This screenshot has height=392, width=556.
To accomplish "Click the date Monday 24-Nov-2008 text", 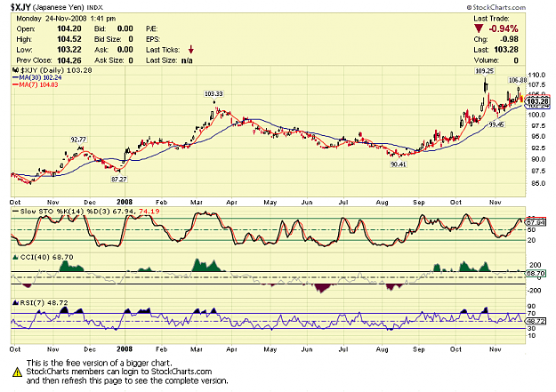I will click(x=66, y=19).
